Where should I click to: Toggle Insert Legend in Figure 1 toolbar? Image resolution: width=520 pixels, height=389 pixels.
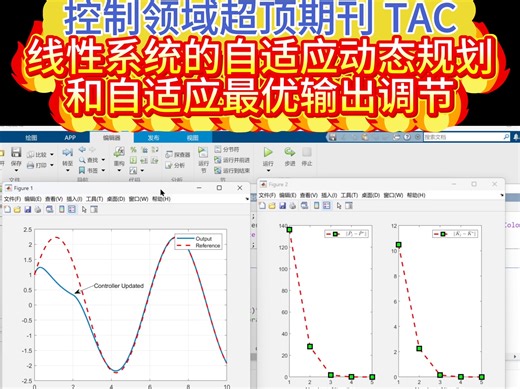click(x=72, y=209)
